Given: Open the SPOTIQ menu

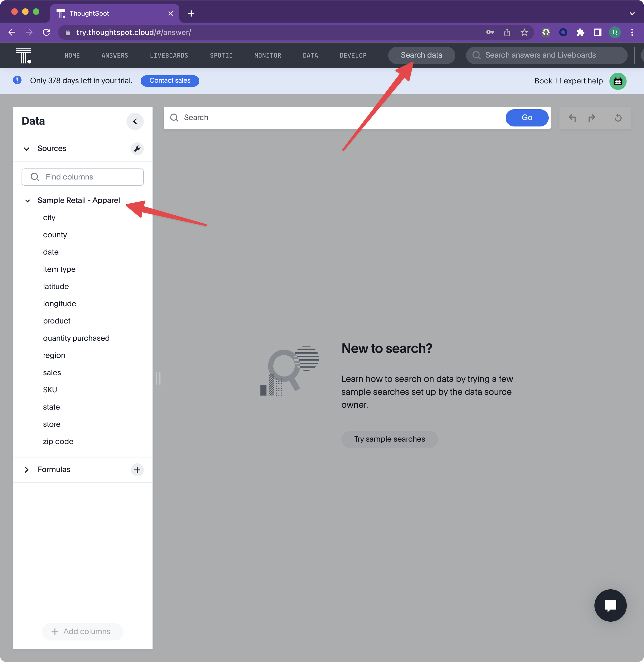Looking at the screenshot, I should [221, 55].
